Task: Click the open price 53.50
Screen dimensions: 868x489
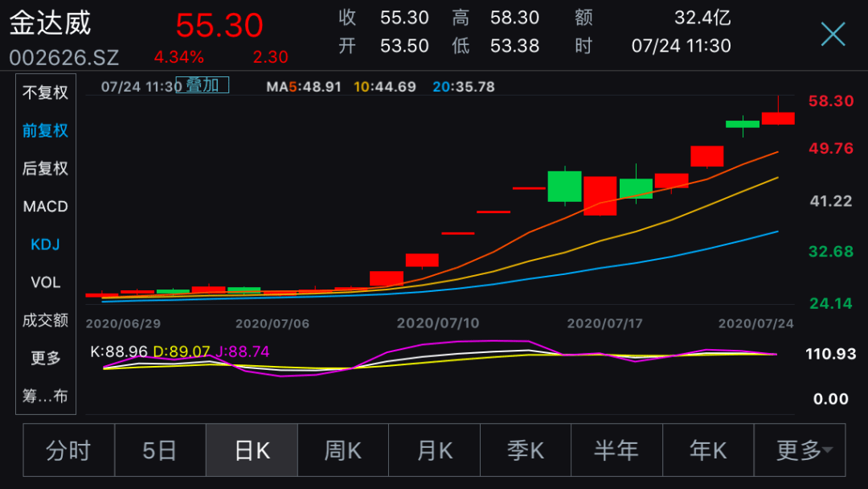Action: pyautogui.click(x=404, y=46)
